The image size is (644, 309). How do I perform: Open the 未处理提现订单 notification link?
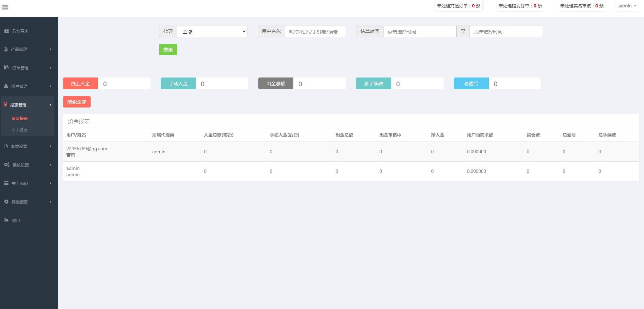(x=520, y=6)
